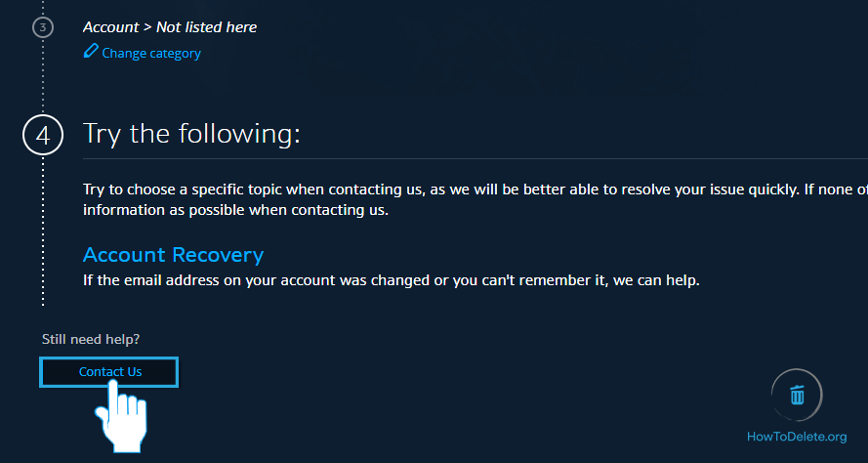Screen dimensions: 868x463
Task: Click the dotted line between steps 3 and 4
Action: point(43,78)
